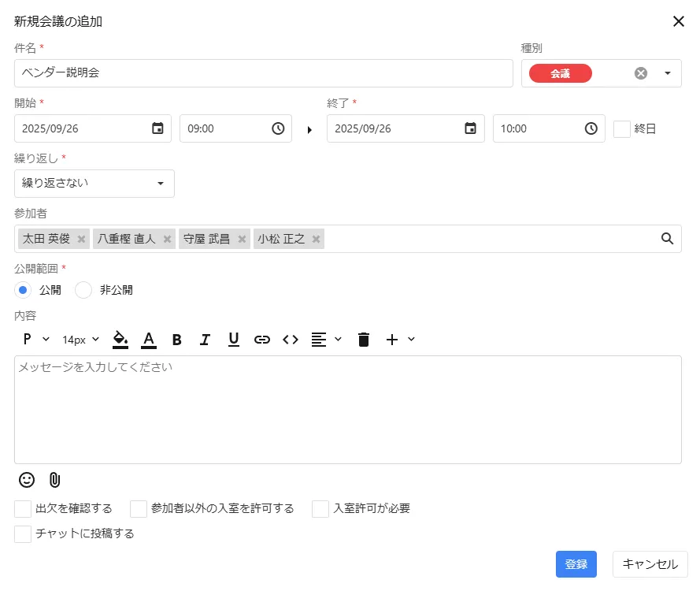Search for participants with the magnifier icon
The width and height of the screenshot is (700, 591).
click(x=667, y=238)
